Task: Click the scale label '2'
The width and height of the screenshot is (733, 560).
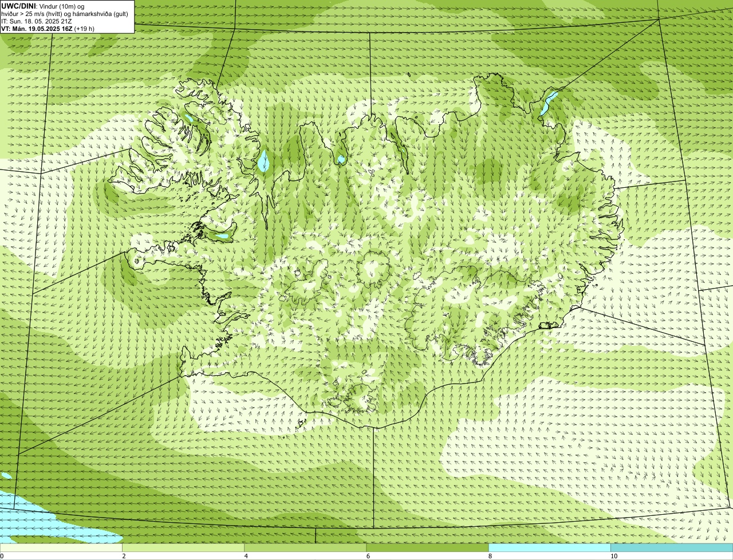Action: pyautogui.click(x=124, y=556)
